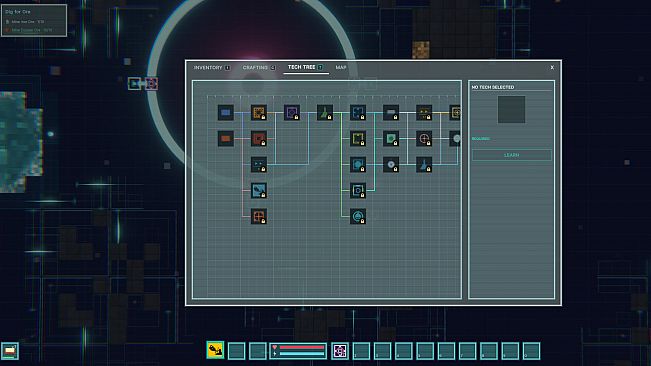
Task: Click the Learn button
Action: click(512, 155)
